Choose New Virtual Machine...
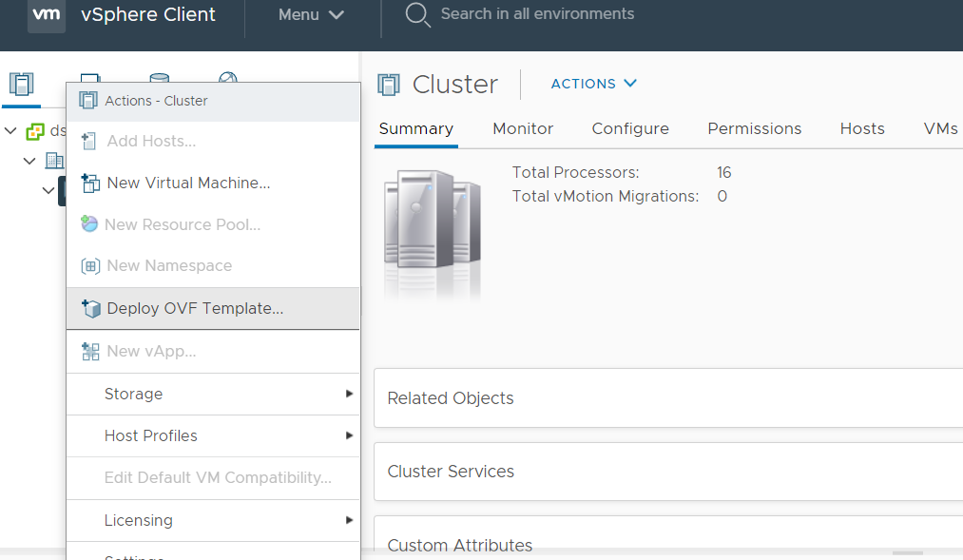Screen dimensions: 963x560 tap(213, 183)
